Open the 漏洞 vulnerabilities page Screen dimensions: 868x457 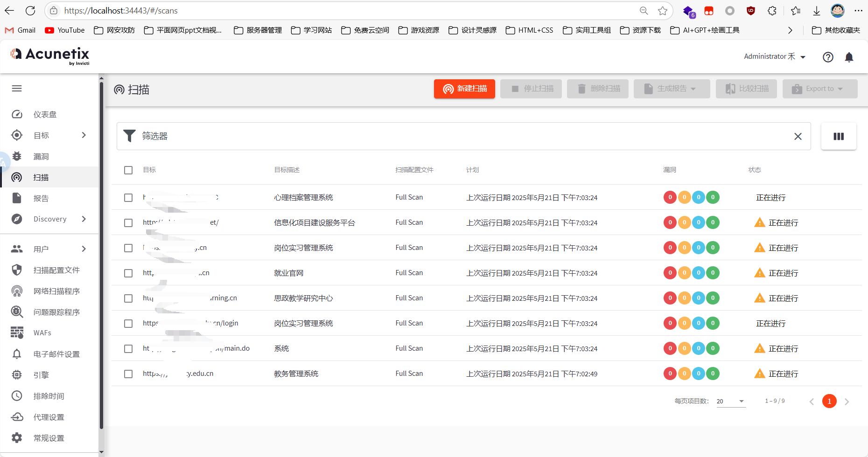pyautogui.click(x=41, y=156)
